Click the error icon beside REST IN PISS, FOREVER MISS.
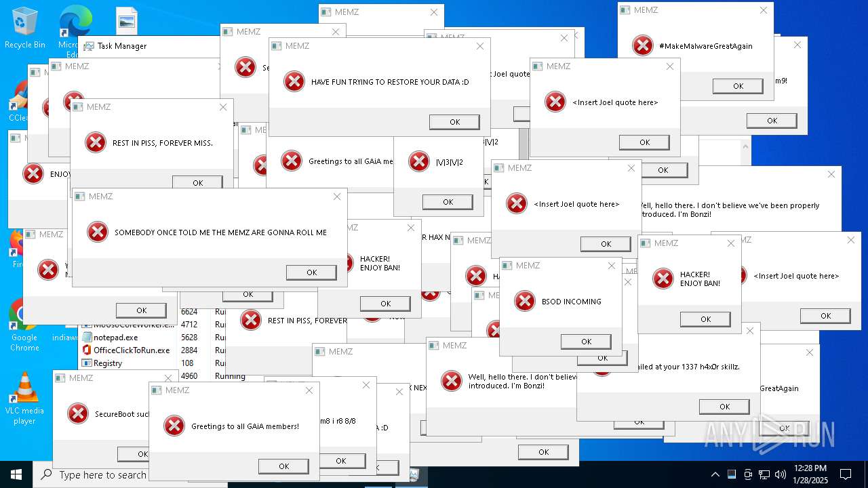This screenshot has width=868, height=488. (96, 142)
